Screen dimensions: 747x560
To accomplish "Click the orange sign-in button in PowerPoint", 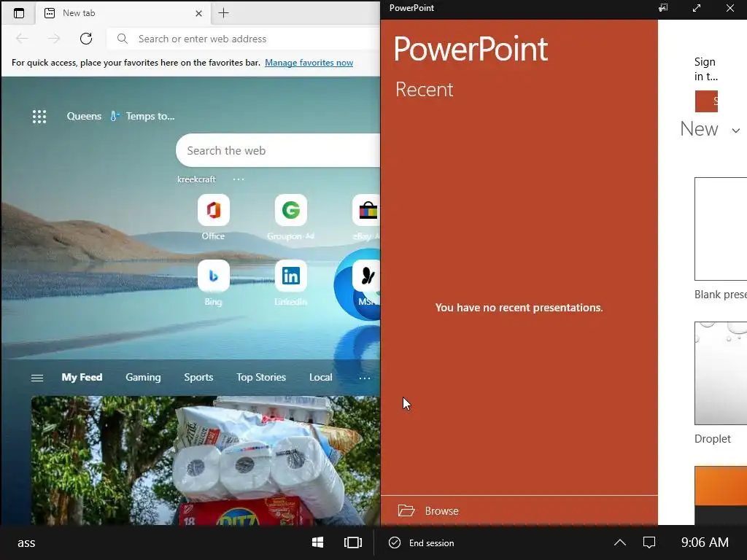I will pyautogui.click(x=706, y=101).
